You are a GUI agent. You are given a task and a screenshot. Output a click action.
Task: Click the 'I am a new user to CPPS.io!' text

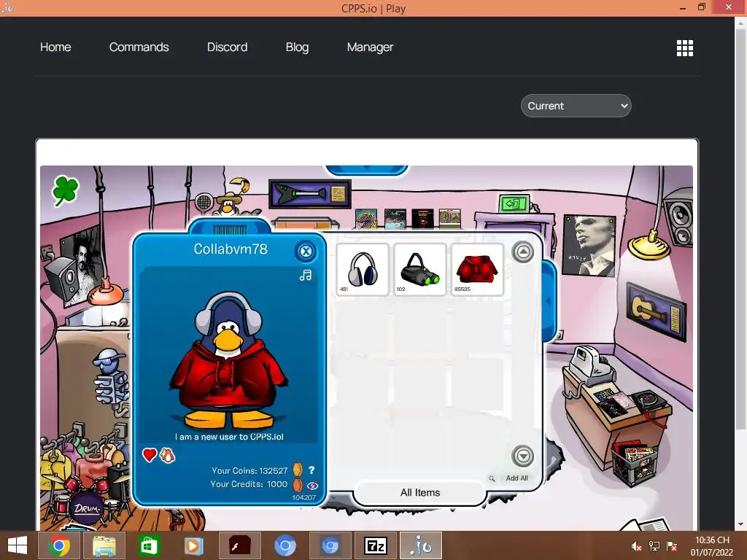[229, 437]
